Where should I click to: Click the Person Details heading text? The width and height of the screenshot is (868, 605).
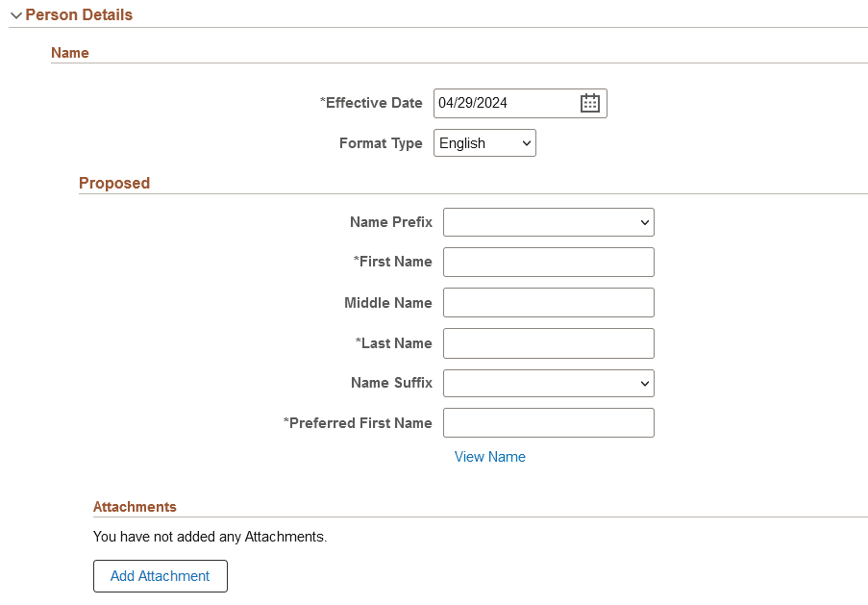(x=79, y=15)
